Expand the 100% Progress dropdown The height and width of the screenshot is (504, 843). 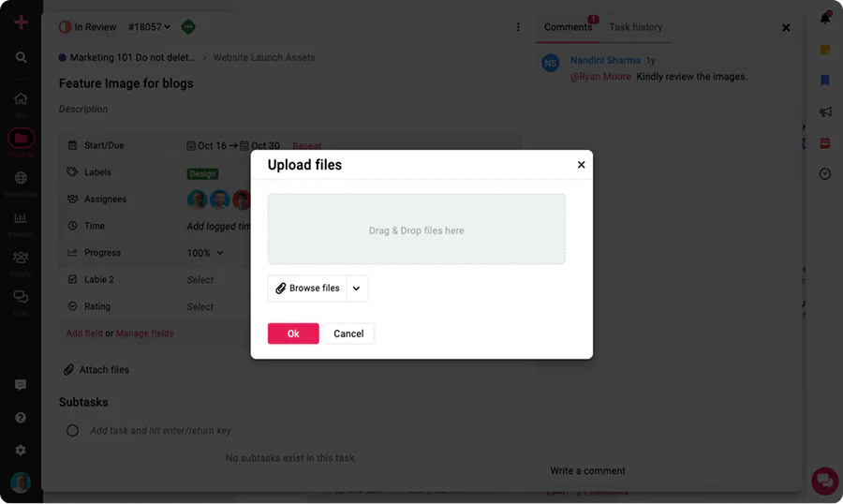click(205, 253)
